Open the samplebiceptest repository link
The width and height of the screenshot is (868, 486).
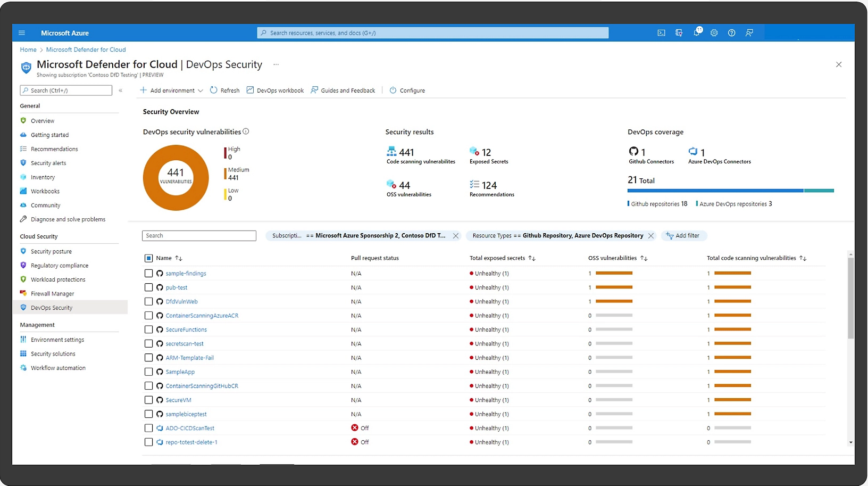186,414
